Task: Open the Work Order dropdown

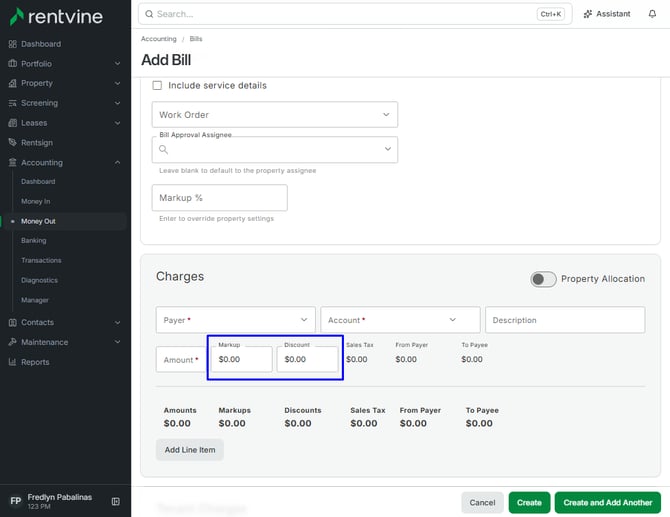Action: (x=275, y=115)
